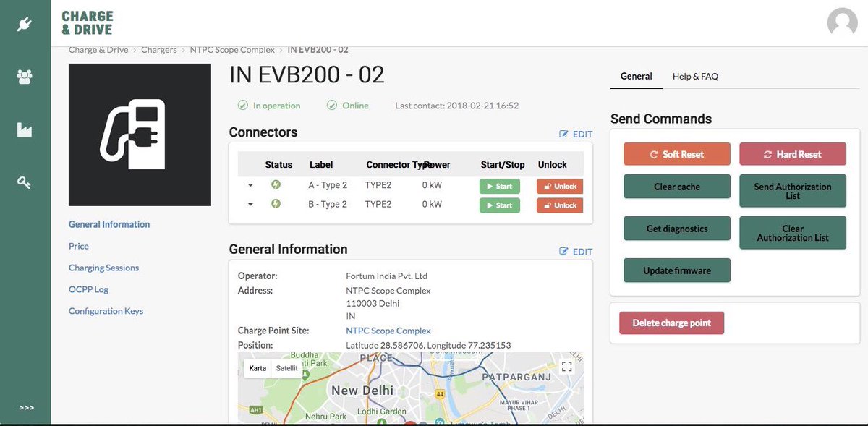
Task: Start charging on connector B - Type 2
Action: point(500,205)
